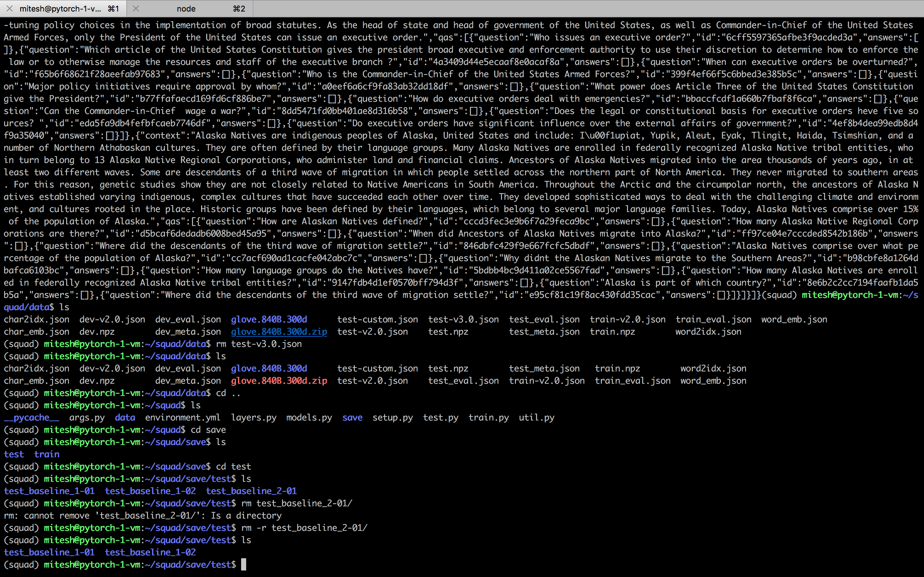Click train.py in the squad listing

coord(488,418)
